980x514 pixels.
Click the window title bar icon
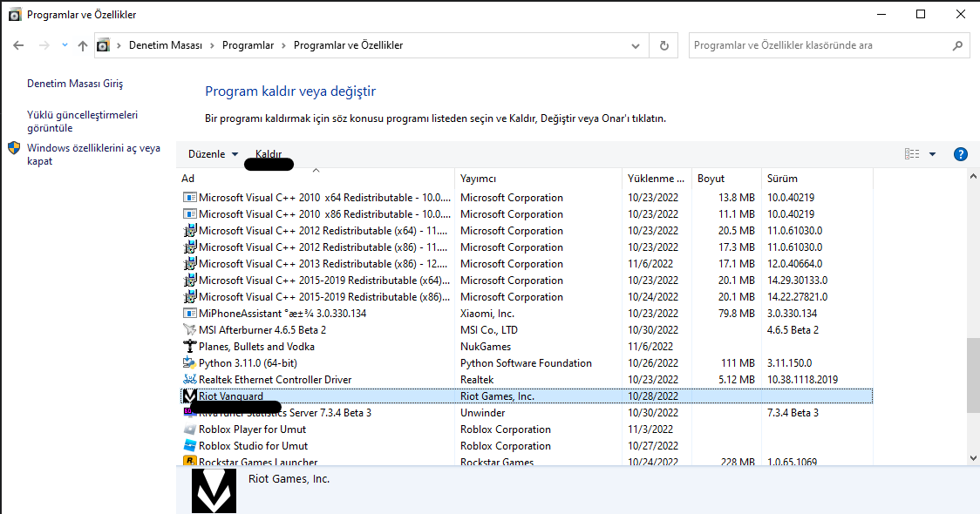tap(14, 14)
